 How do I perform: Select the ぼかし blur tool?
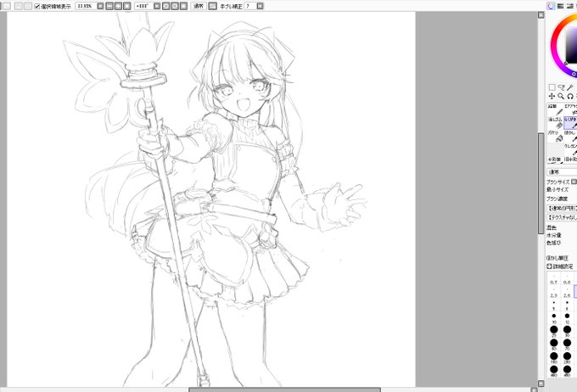pos(571,137)
